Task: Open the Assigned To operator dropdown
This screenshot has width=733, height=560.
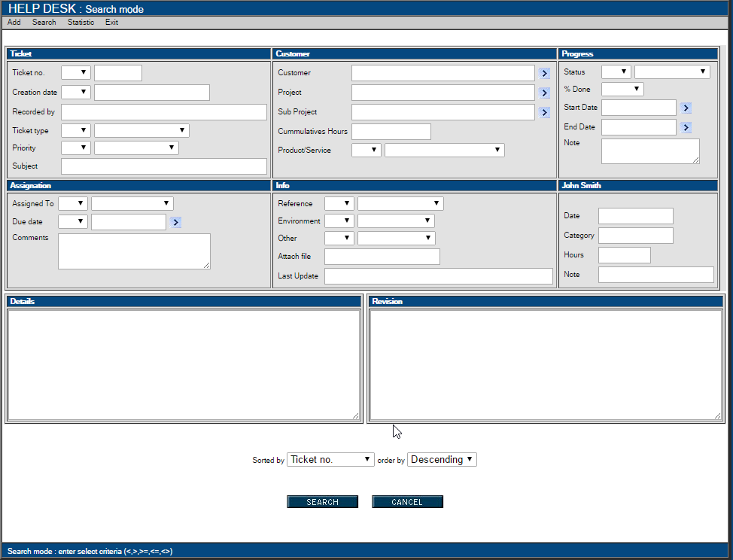Action: point(73,203)
